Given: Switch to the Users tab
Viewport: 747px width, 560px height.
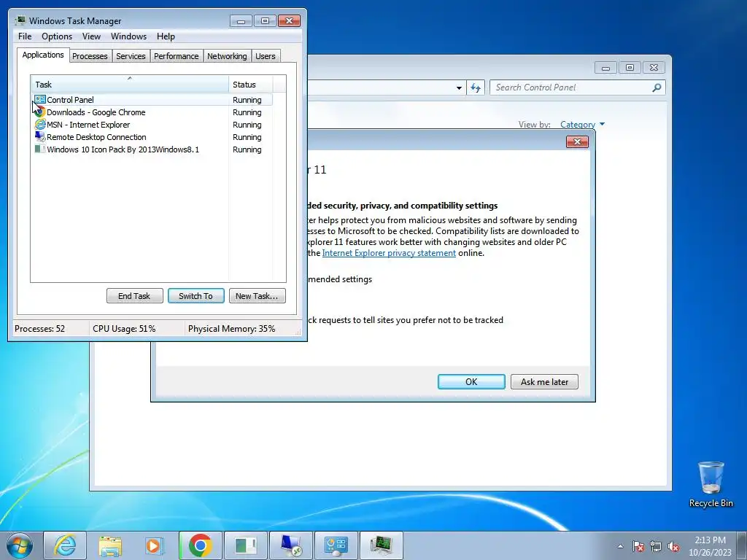Looking at the screenshot, I should click(x=266, y=56).
